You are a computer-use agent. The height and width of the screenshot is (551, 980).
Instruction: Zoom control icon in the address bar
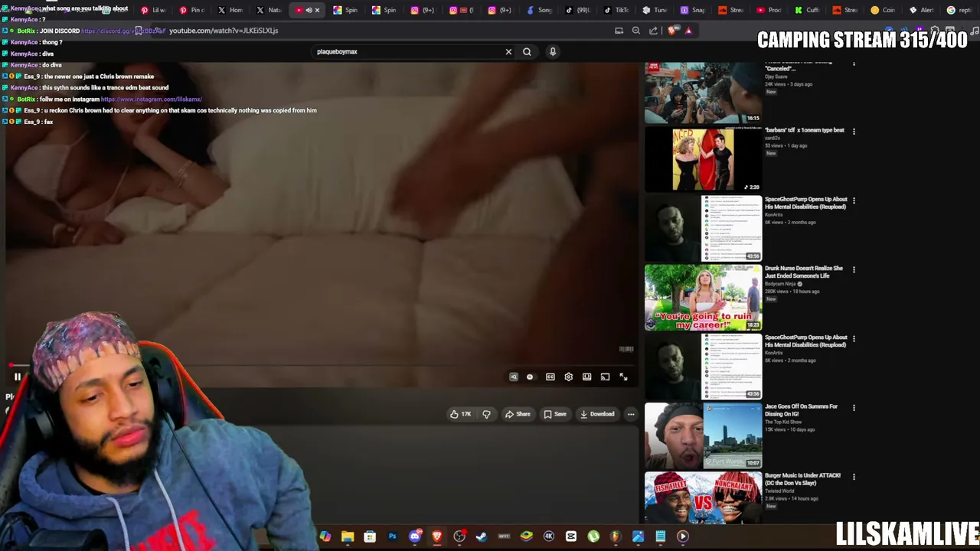(635, 31)
